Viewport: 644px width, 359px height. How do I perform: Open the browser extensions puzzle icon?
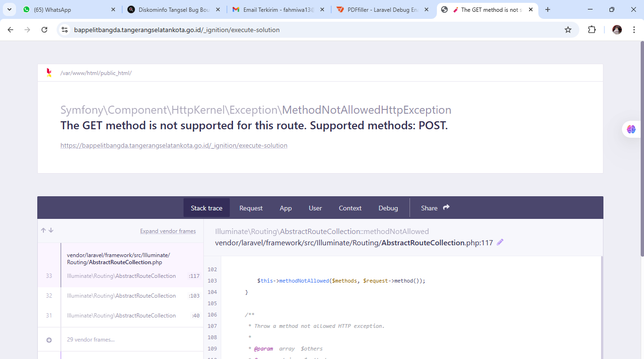coord(592,30)
